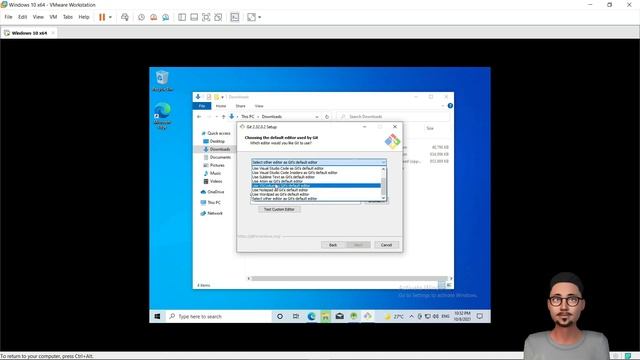The height and width of the screenshot is (360, 640).
Task: Click Cancel in Git Setup
Action: 386,245
